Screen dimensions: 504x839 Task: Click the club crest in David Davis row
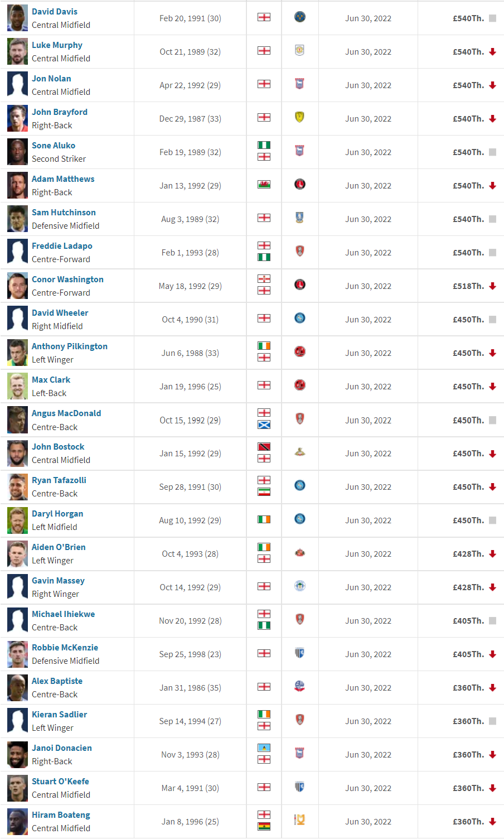[299, 17]
